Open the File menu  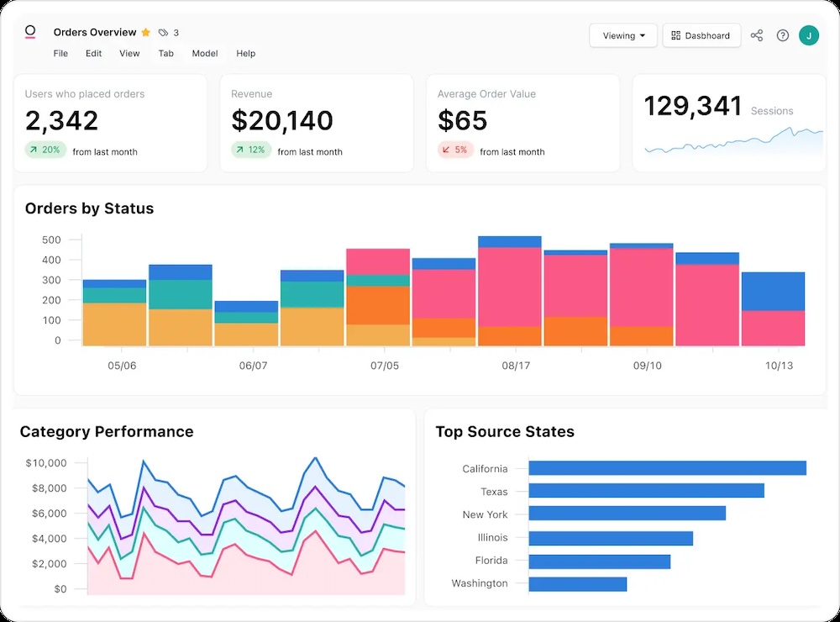click(x=60, y=54)
